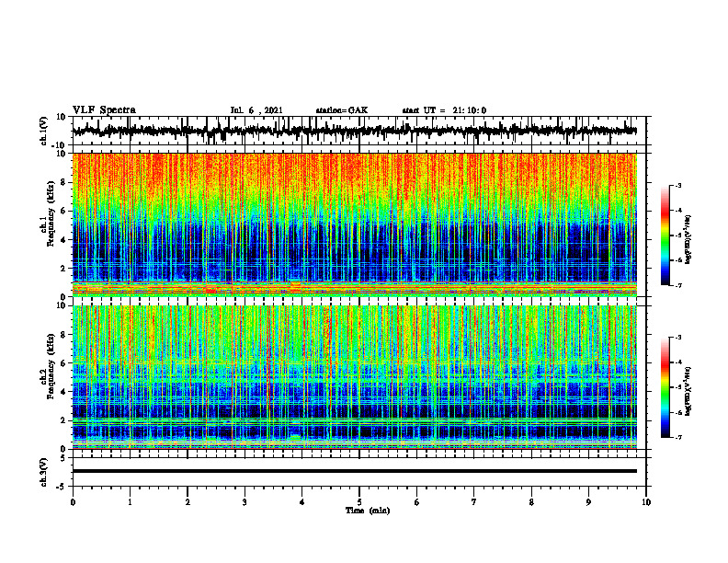Click the "3" tick on the time axis

[245, 502]
